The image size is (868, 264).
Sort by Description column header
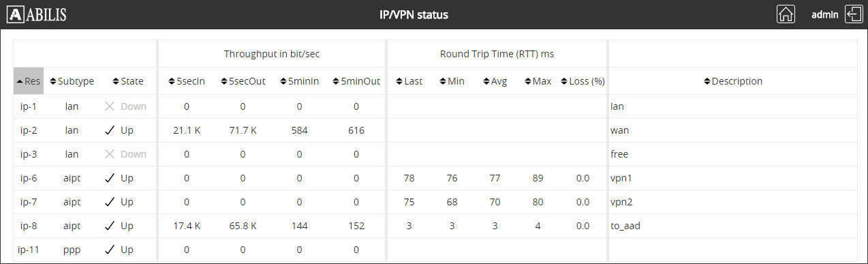(732, 81)
